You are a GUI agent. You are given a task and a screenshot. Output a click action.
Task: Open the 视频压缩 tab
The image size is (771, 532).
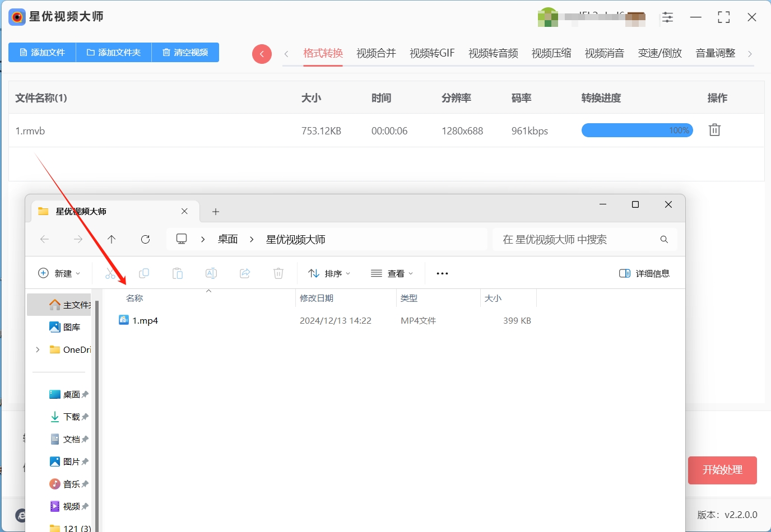pyautogui.click(x=551, y=53)
